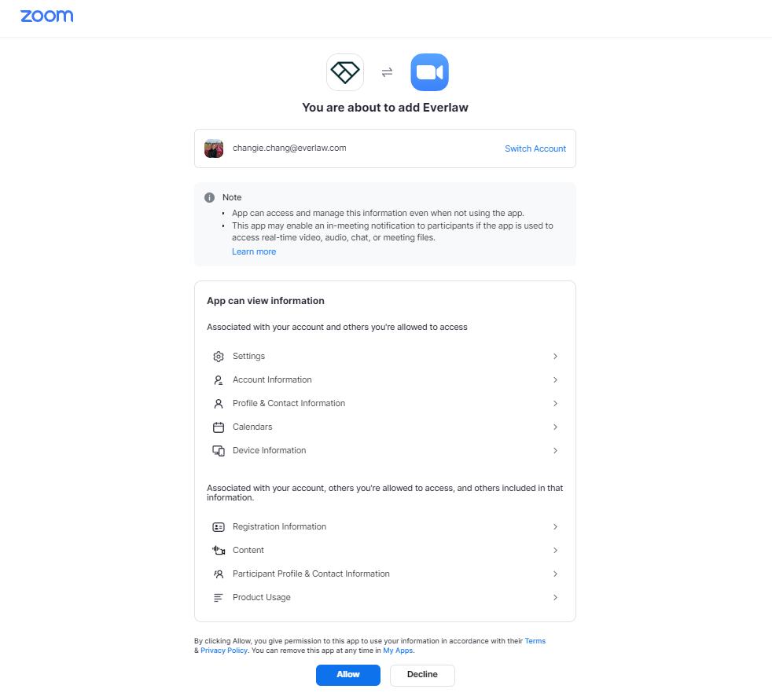Click the Registration Information ID card icon
Image resolution: width=772 pixels, height=700 pixels.
(218, 527)
